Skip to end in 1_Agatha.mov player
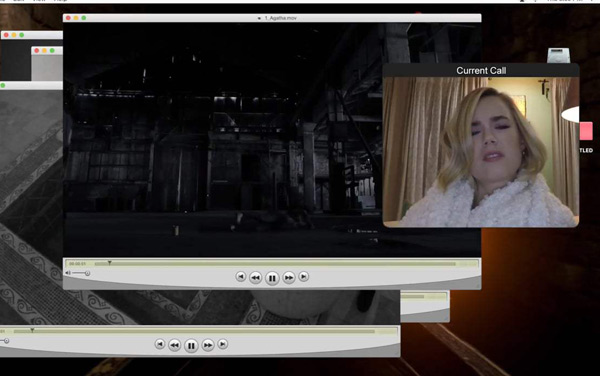This screenshot has width=600, height=376. [x=303, y=276]
